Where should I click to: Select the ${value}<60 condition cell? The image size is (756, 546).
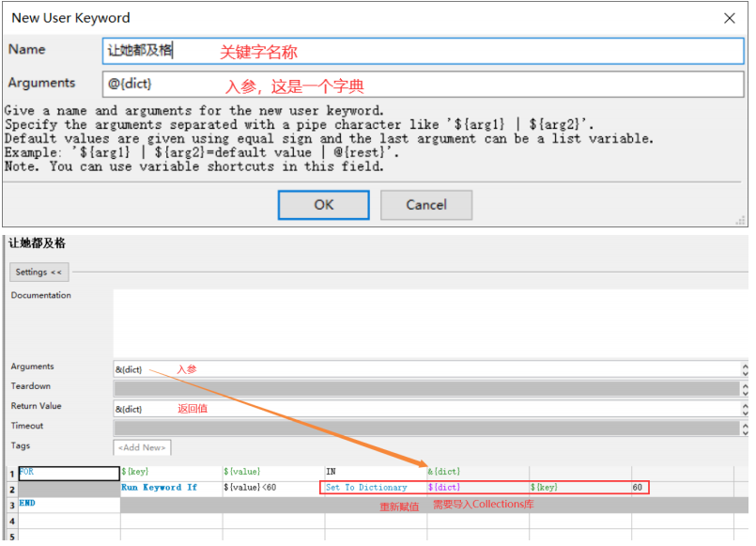pos(273,488)
